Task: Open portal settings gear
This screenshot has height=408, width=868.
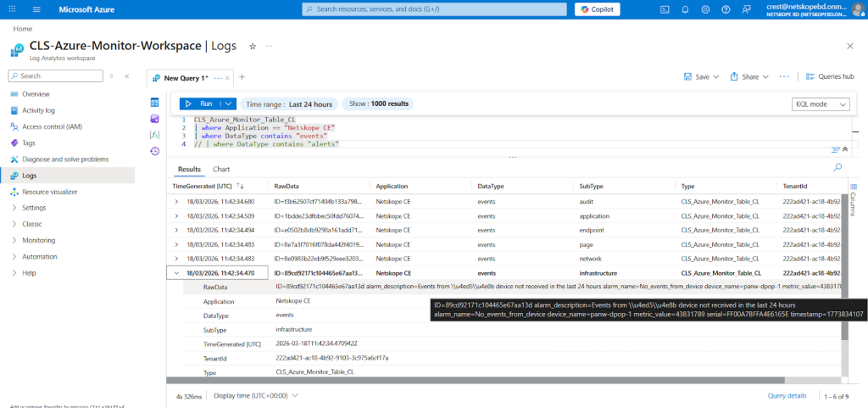Action: coord(705,9)
